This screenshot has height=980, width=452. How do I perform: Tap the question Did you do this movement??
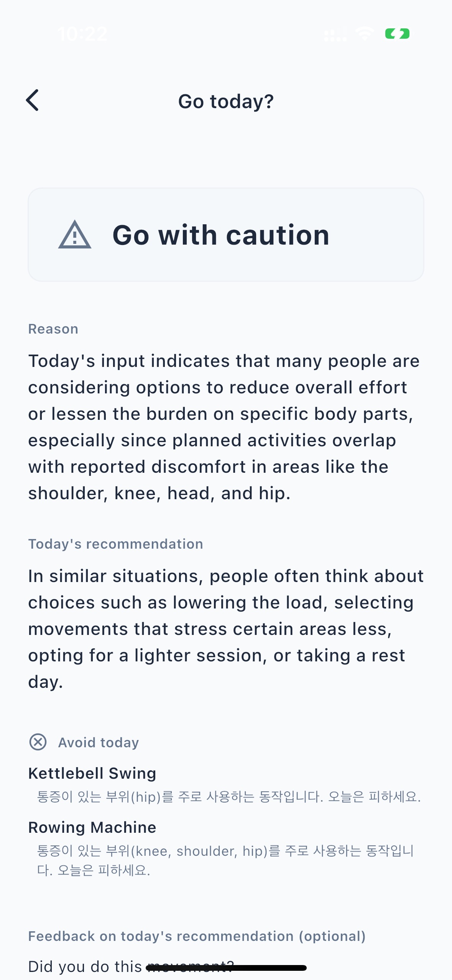click(130, 966)
